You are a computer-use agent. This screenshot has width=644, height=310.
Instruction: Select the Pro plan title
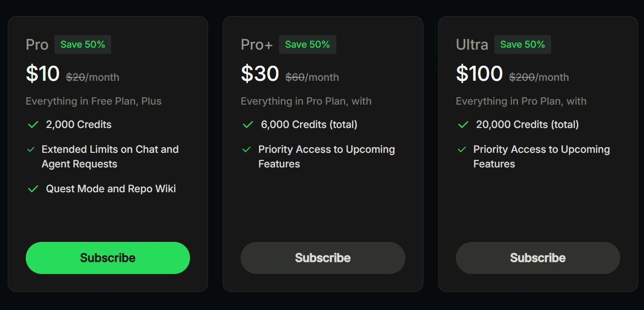[x=37, y=45]
